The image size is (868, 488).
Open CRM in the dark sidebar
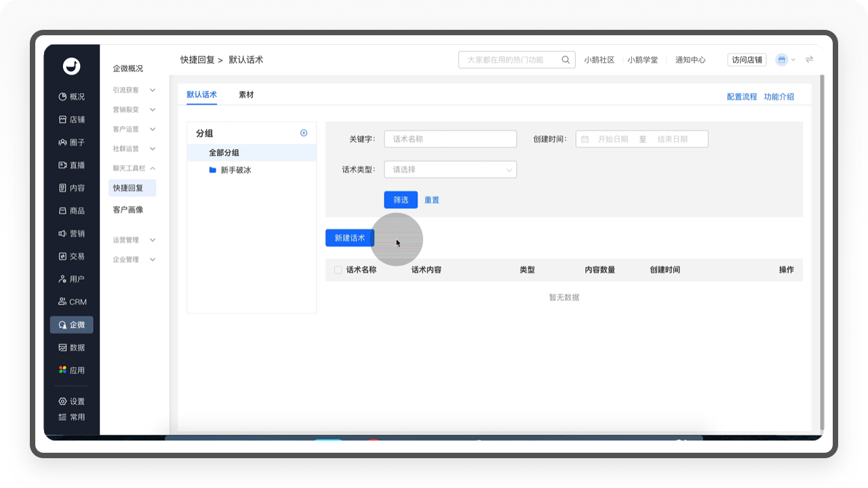pos(72,302)
